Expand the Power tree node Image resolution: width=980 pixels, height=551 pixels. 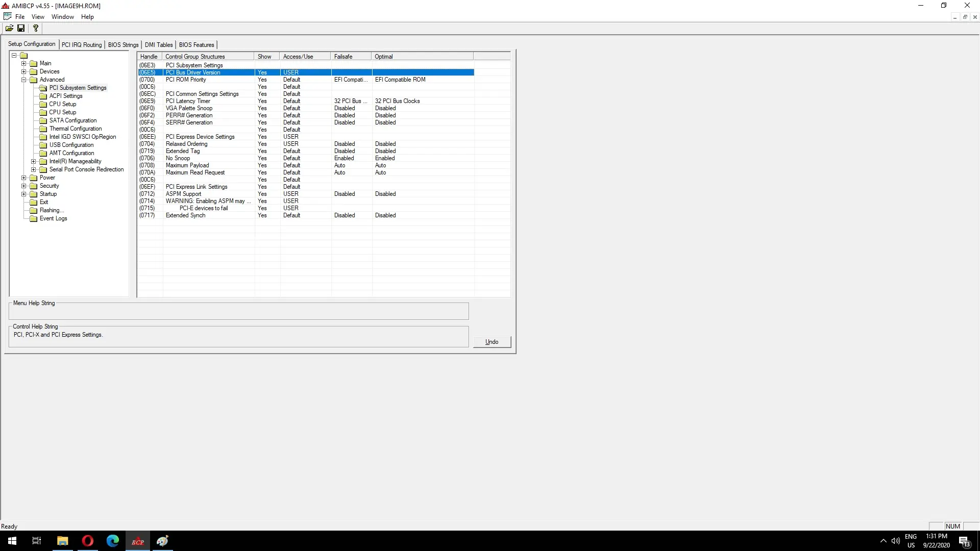pos(23,178)
